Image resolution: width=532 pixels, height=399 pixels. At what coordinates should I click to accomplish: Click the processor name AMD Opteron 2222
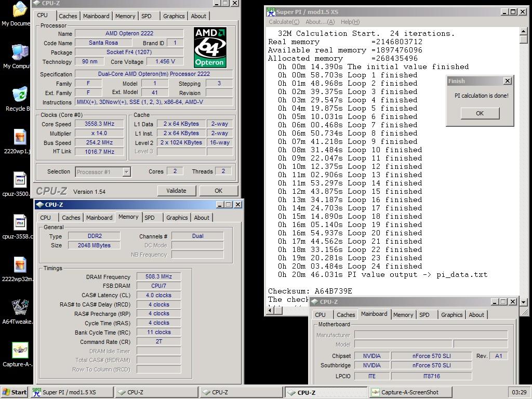click(129, 33)
